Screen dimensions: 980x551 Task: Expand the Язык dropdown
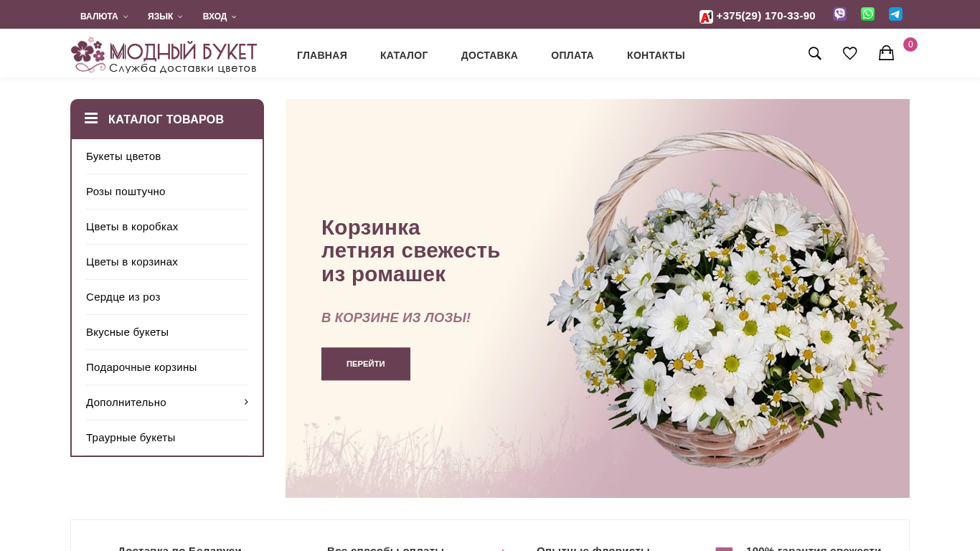coord(165,16)
